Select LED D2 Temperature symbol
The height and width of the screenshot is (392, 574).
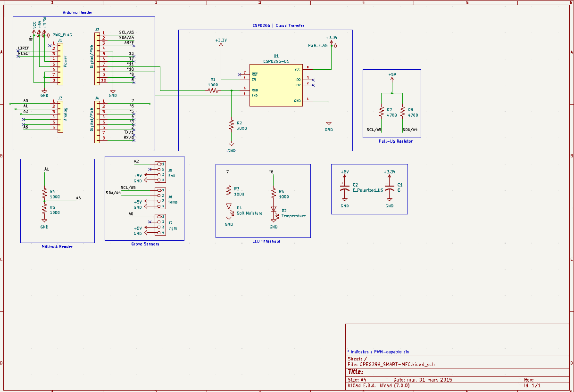274,210
